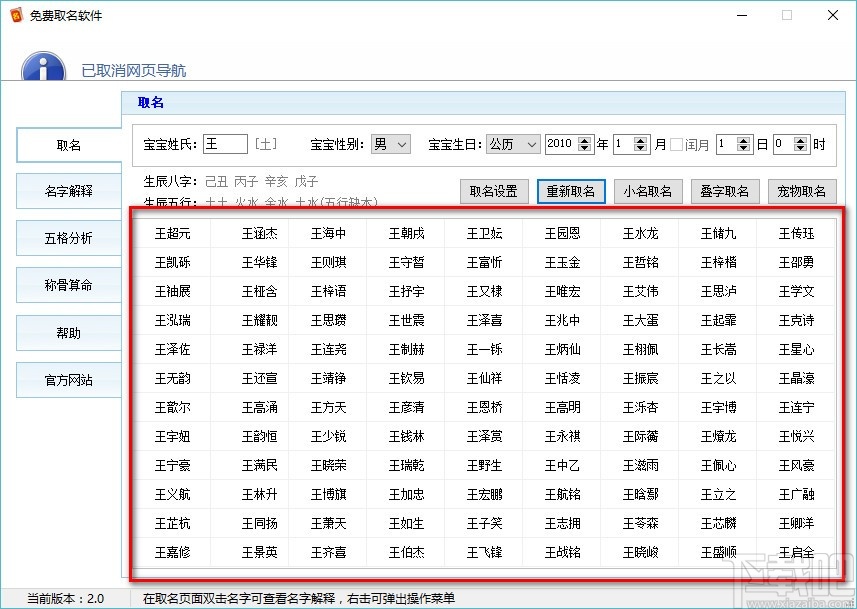The image size is (857, 609).
Task: Click the 免费取名软件 application icon in the title bar
Action: point(18,15)
